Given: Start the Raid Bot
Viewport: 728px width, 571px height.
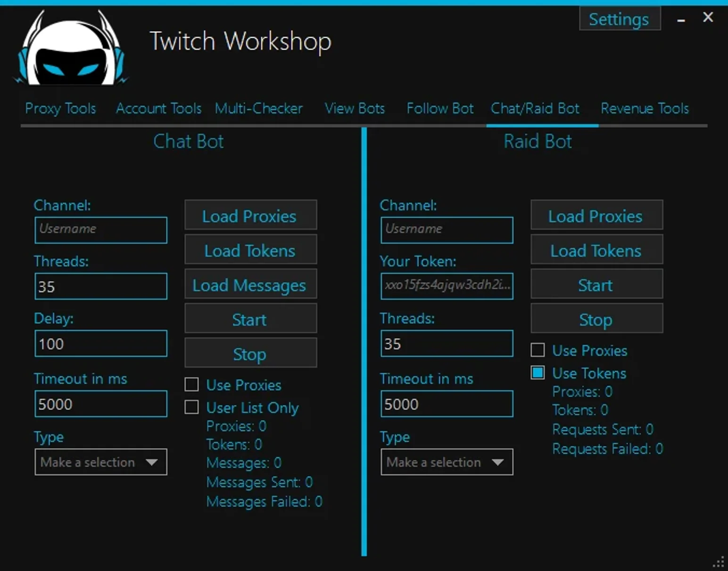Looking at the screenshot, I should [596, 284].
